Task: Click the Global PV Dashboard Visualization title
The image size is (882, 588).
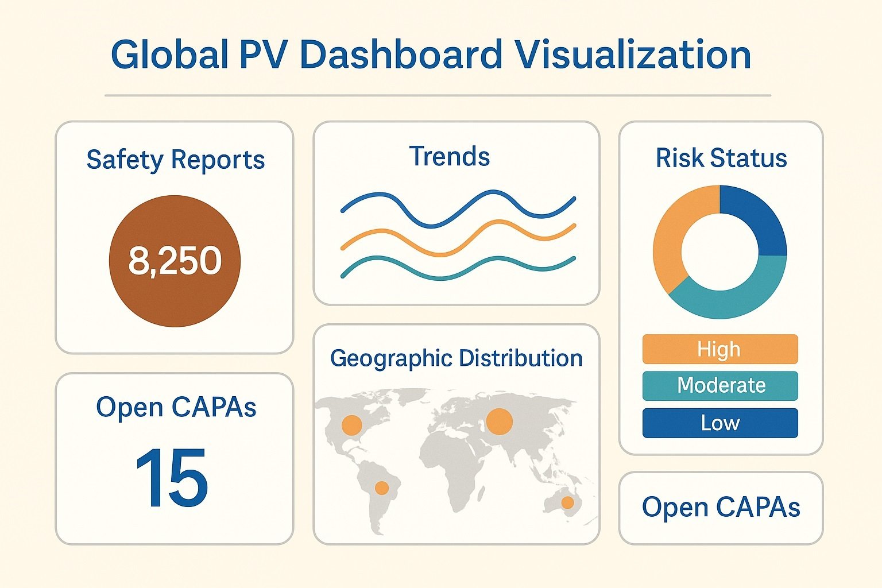Action: (431, 55)
